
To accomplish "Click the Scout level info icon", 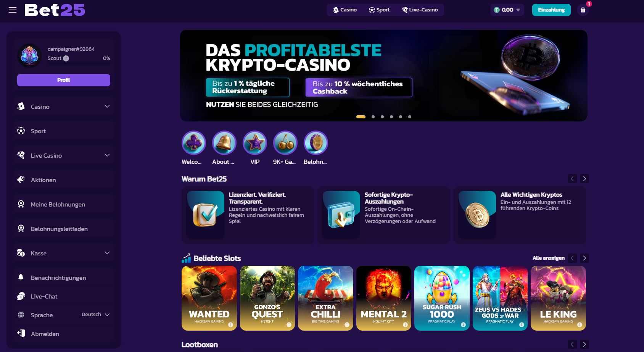I will 66,58.
